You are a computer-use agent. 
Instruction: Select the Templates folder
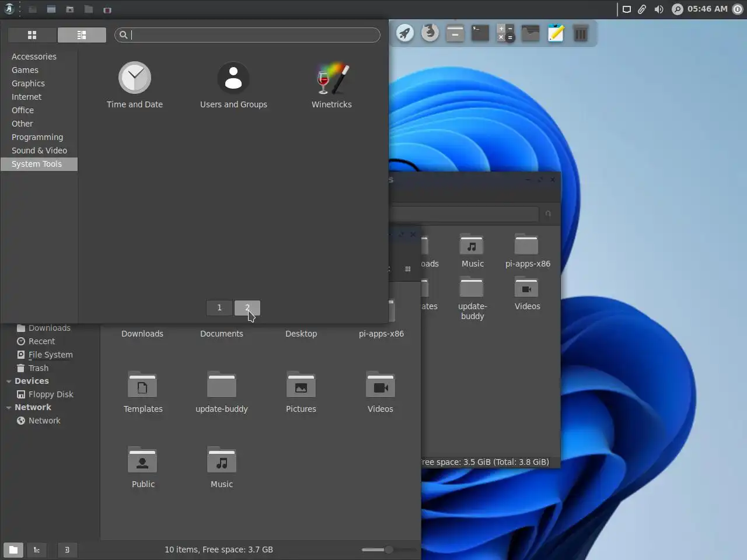point(143,392)
